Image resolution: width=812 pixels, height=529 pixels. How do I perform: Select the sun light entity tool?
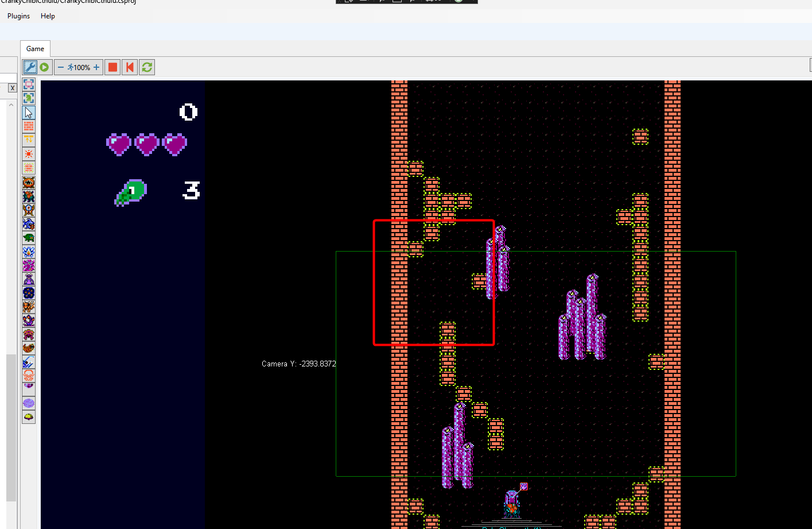28,153
